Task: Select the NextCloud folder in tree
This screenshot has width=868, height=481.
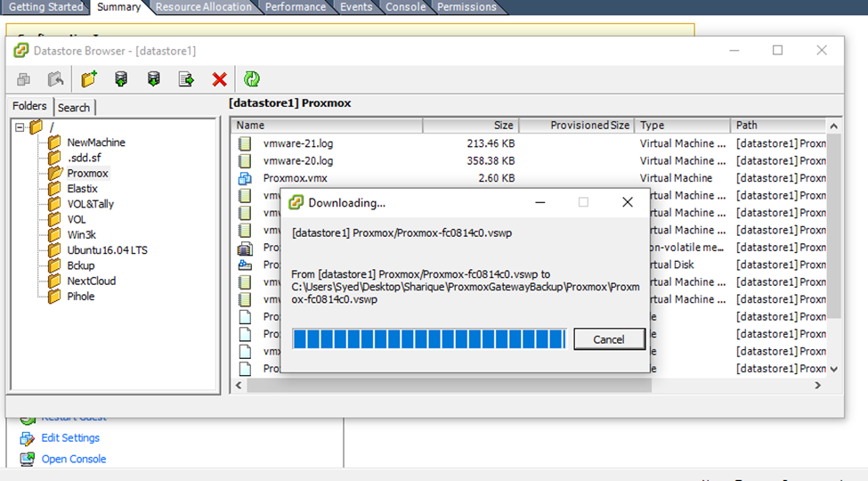Action: click(91, 281)
